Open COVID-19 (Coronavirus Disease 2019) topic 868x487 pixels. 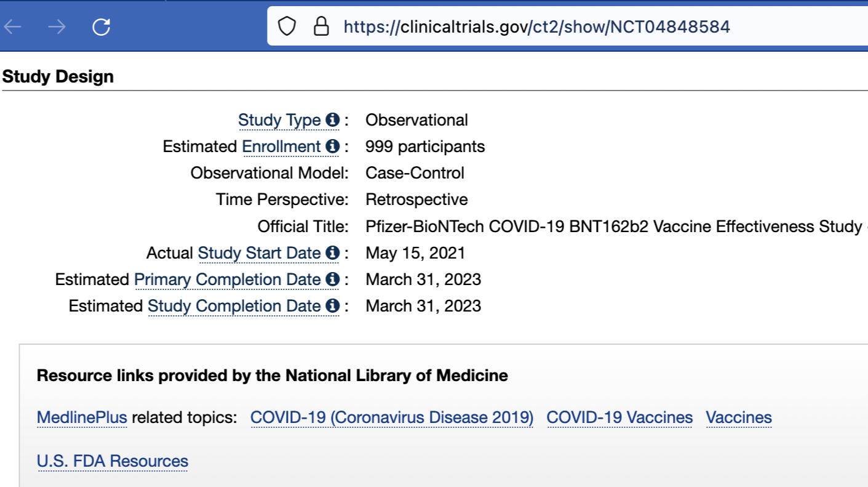(392, 417)
